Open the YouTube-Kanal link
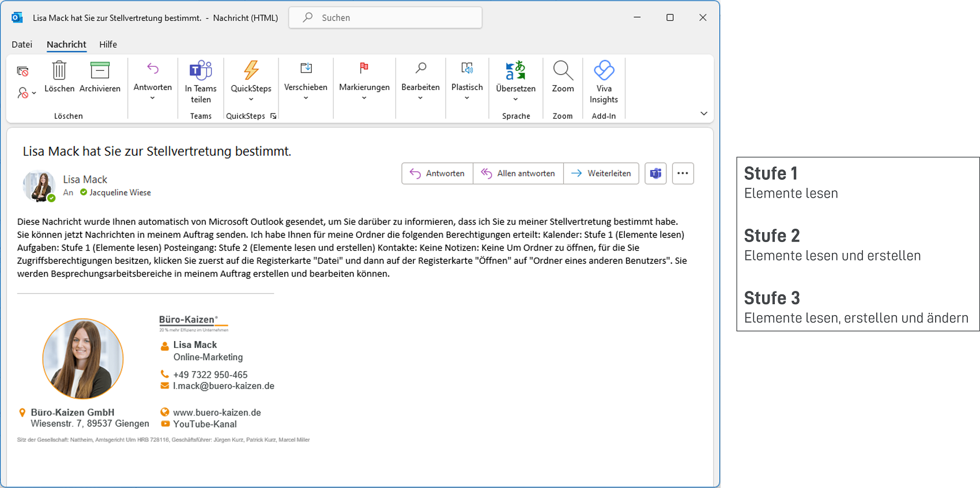This screenshot has height=488, width=980. tap(205, 424)
